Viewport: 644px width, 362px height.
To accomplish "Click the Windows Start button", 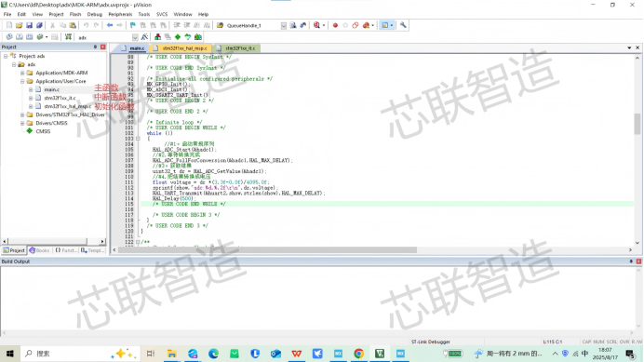I will pyautogui.click(x=10, y=354).
